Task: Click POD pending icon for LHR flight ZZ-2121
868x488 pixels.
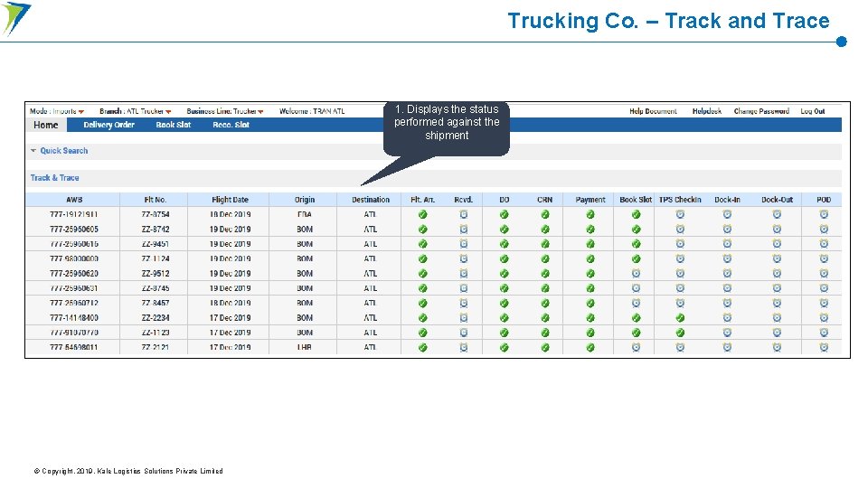Action: coord(825,347)
